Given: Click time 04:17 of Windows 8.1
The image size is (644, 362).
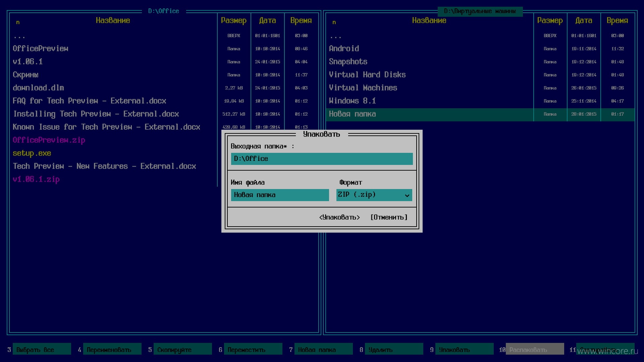Looking at the screenshot, I should click(x=617, y=101).
